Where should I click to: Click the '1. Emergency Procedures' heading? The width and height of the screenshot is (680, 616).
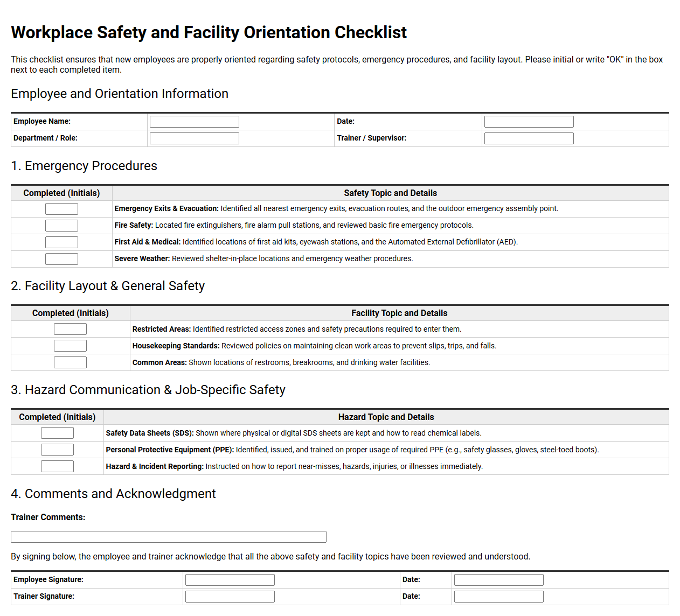tap(84, 166)
